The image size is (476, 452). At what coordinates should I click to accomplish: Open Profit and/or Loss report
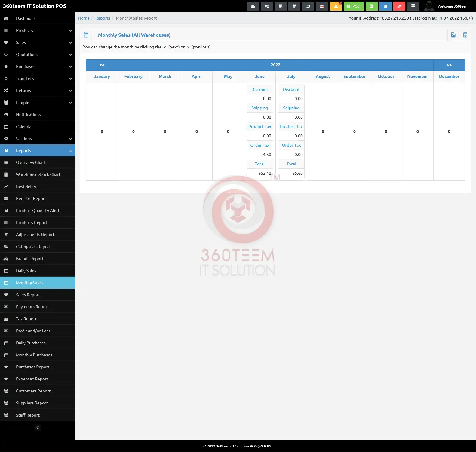[x=38, y=331]
